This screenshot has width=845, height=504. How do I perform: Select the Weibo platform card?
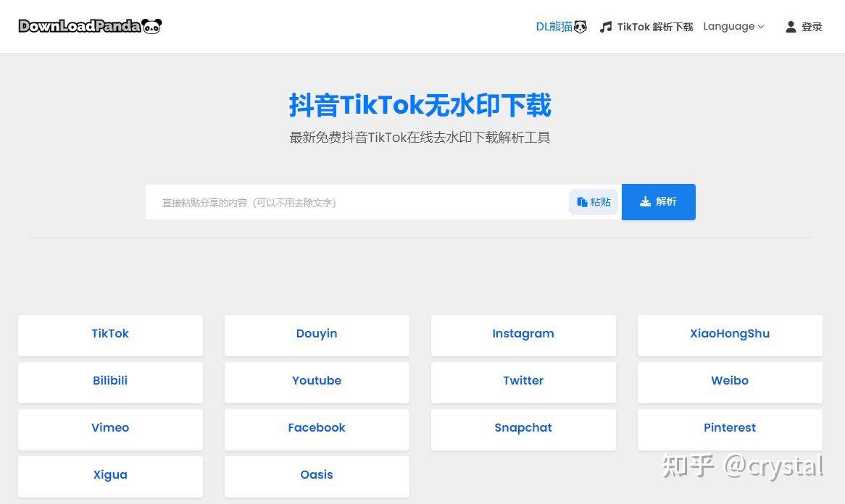coord(730,382)
